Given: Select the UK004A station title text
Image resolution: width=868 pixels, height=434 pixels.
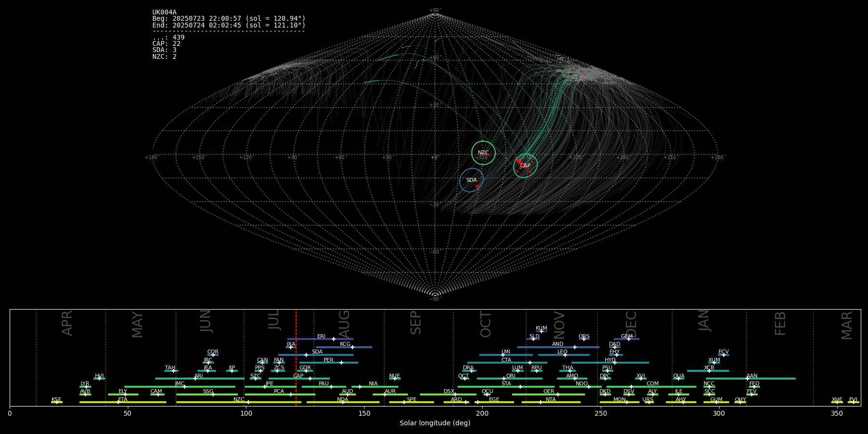Looking at the screenshot, I should click(164, 13).
